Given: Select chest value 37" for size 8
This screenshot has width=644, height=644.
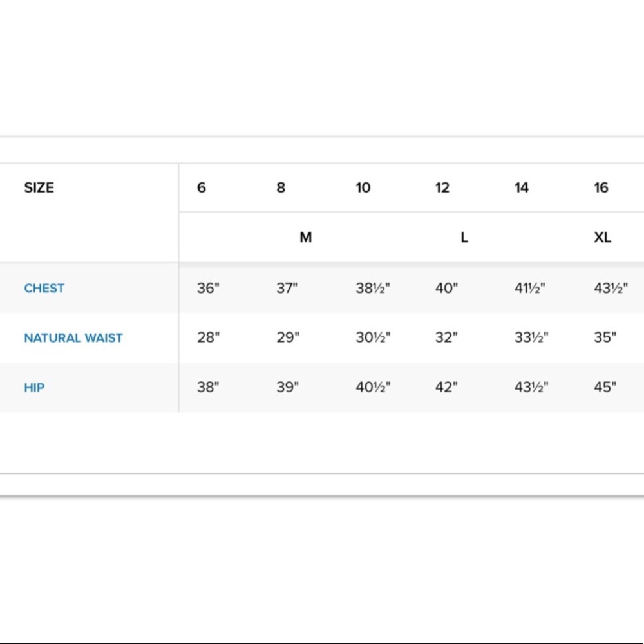Looking at the screenshot, I should coord(287,289).
